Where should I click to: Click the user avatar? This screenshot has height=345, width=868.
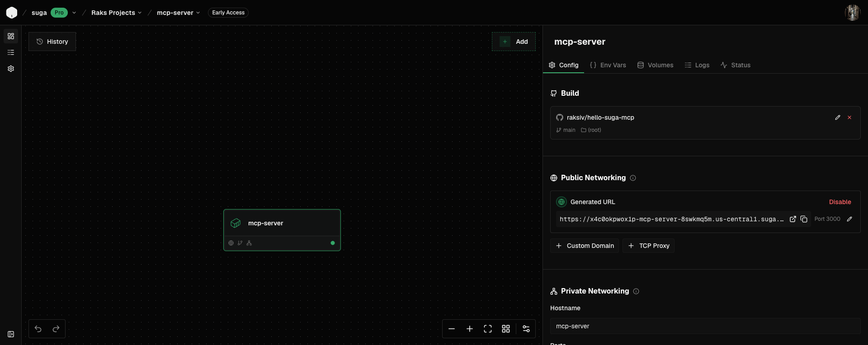853,13
